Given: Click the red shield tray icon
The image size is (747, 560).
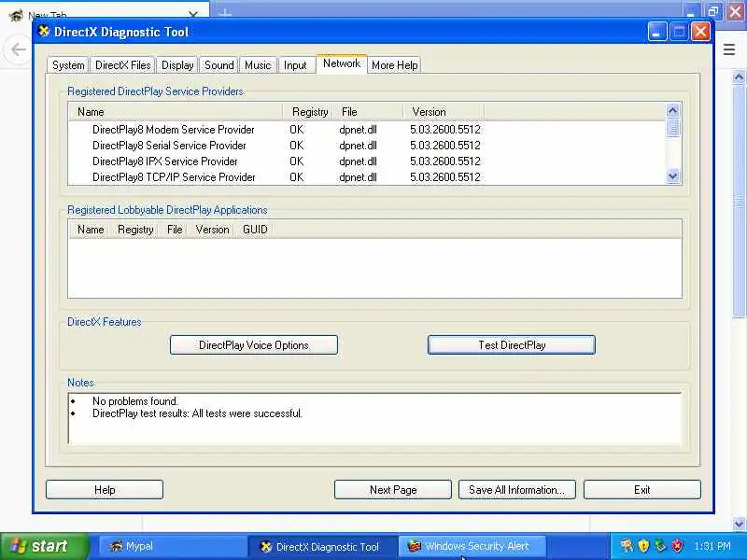Looking at the screenshot, I should (x=678, y=546).
